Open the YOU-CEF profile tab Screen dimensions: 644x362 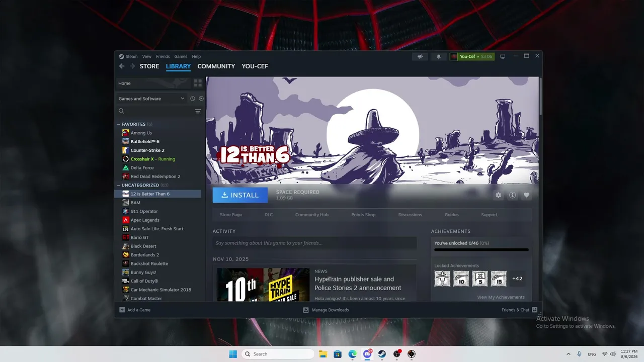click(255, 66)
